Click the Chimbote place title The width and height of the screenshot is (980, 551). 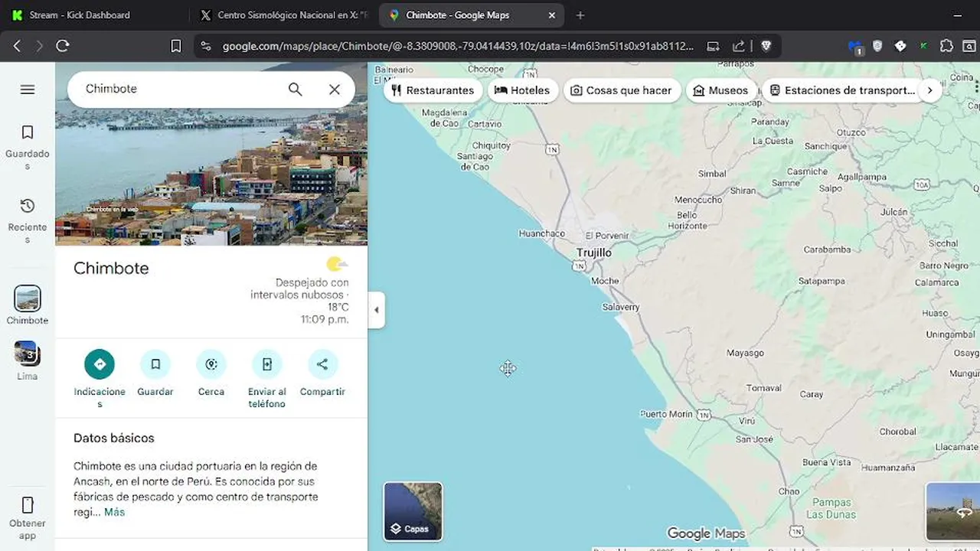tap(111, 269)
